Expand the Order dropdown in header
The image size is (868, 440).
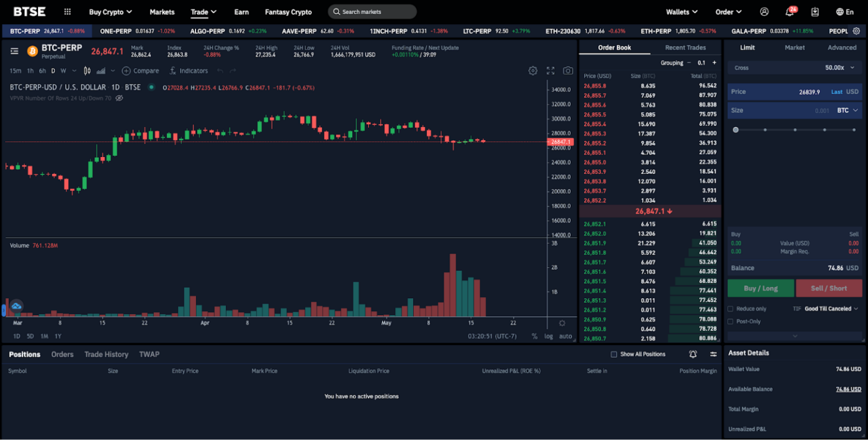pyautogui.click(x=729, y=12)
